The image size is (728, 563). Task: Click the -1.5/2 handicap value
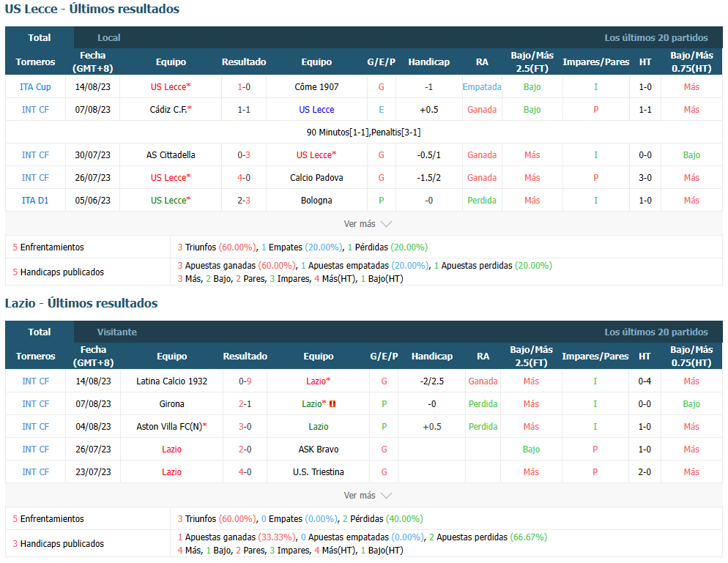coord(428,178)
